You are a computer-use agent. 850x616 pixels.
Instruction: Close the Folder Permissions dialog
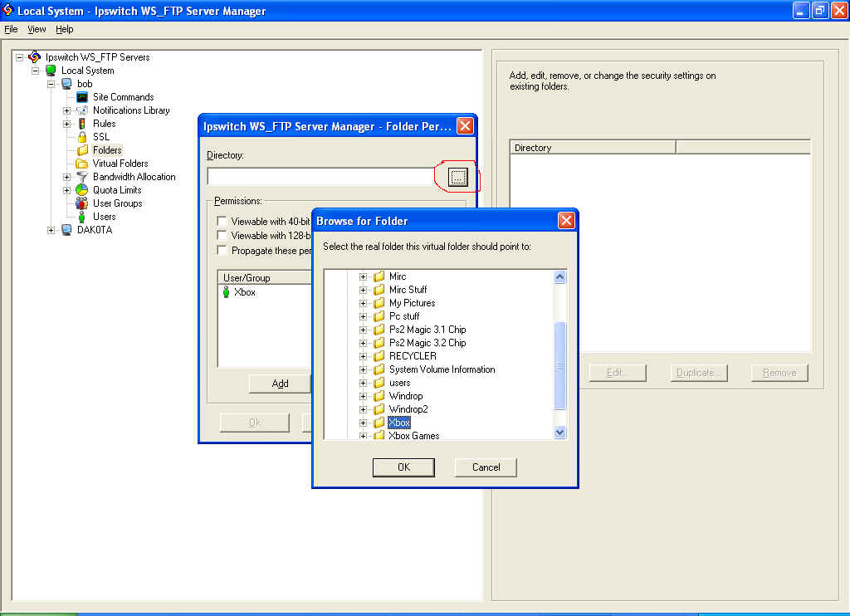point(465,126)
